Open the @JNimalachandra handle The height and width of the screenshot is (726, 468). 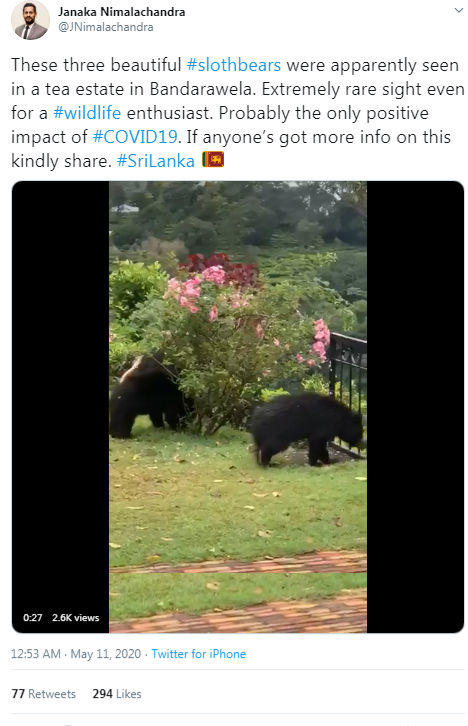(106, 27)
